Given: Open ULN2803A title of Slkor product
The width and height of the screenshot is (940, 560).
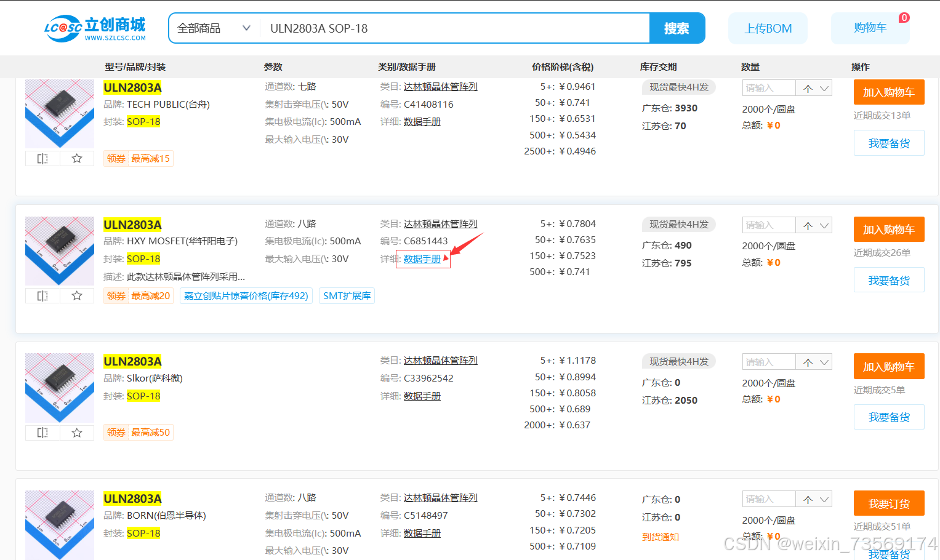Looking at the screenshot, I should coord(132,361).
